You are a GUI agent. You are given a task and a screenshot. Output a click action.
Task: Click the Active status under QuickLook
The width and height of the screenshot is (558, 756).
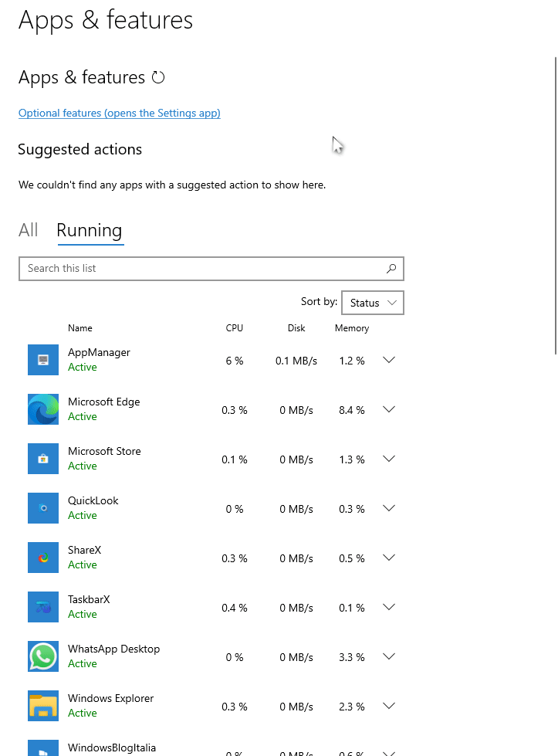click(83, 515)
